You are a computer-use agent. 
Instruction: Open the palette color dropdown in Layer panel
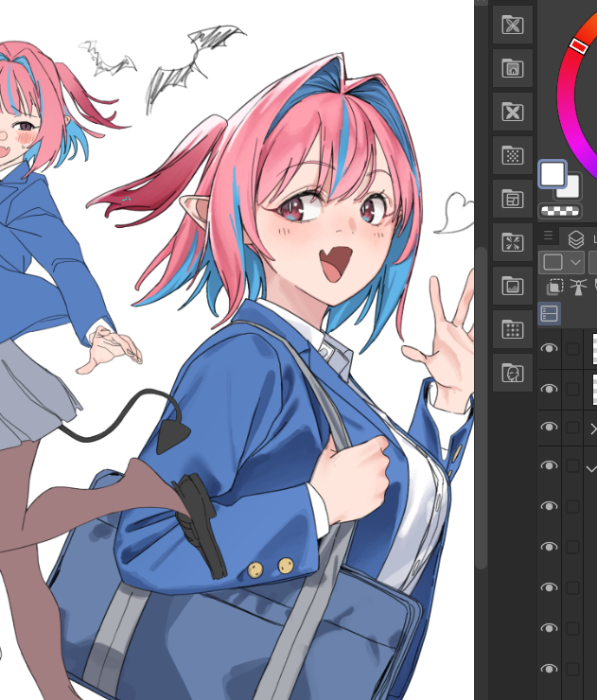tap(561, 262)
